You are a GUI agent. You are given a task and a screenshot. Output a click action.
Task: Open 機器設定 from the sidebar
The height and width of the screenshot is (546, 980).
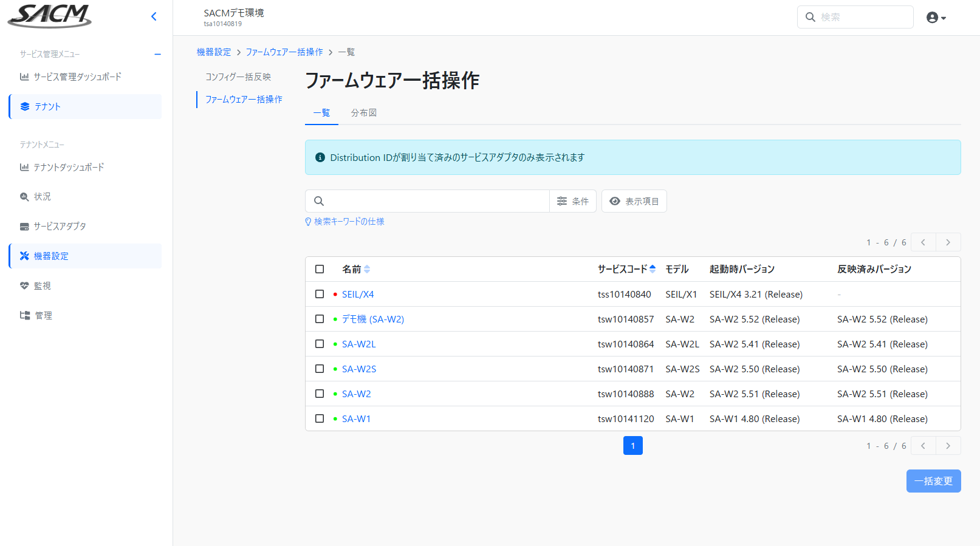tap(85, 256)
